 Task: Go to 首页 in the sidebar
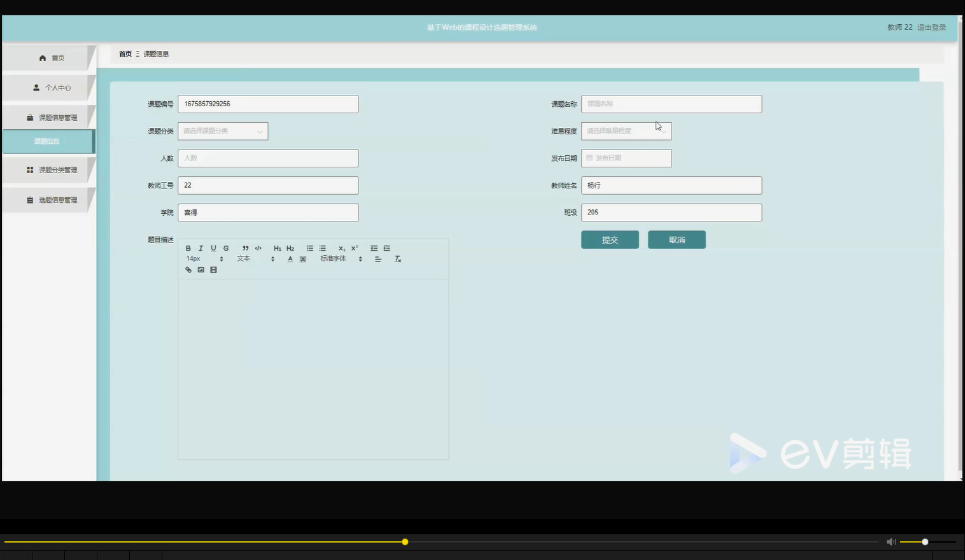tap(48, 58)
